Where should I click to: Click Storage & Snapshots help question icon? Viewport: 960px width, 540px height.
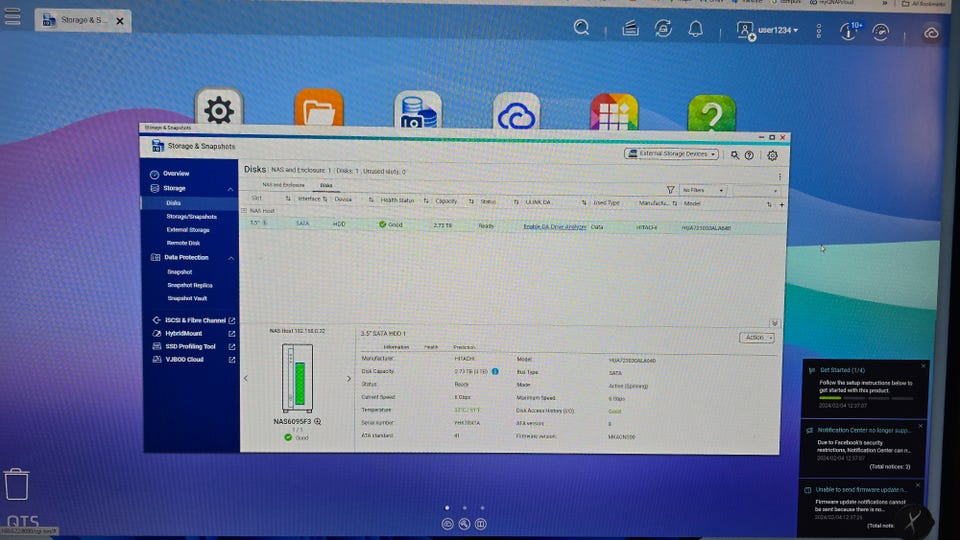[749, 156]
